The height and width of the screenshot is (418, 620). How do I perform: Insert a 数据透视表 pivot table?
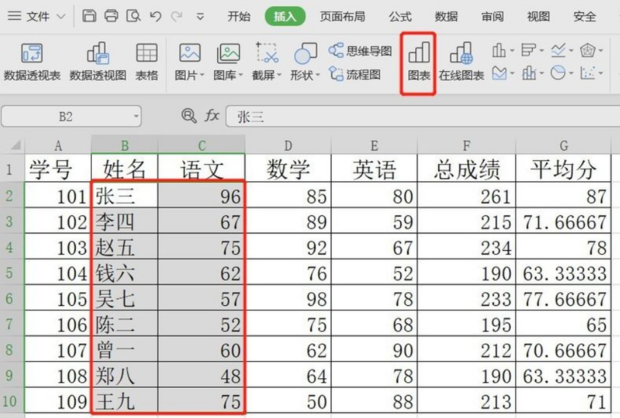pos(32,62)
